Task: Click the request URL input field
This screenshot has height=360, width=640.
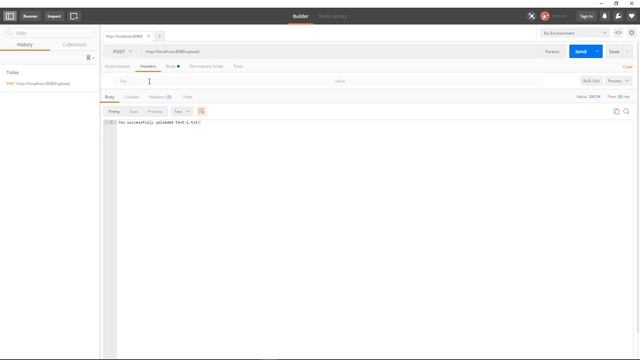Action: (x=341, y=51)
